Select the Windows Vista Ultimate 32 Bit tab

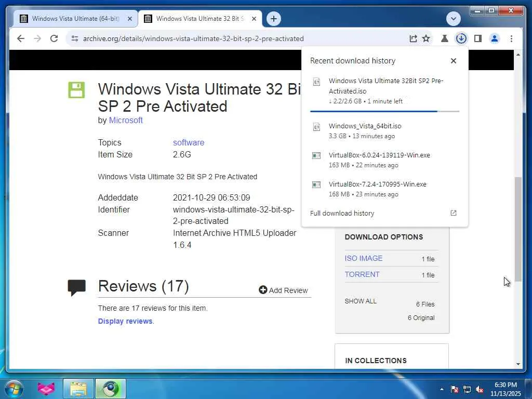[199, 18]
